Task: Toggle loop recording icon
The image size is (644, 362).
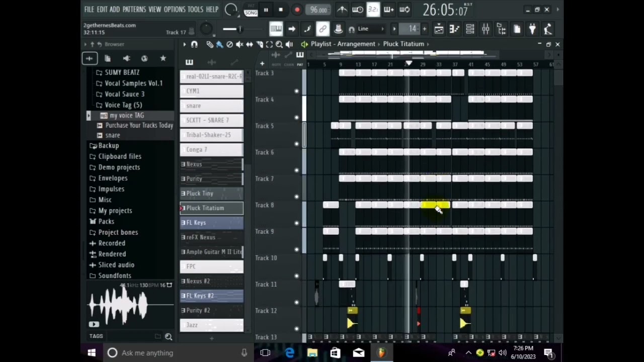Action: coord(405,10)
